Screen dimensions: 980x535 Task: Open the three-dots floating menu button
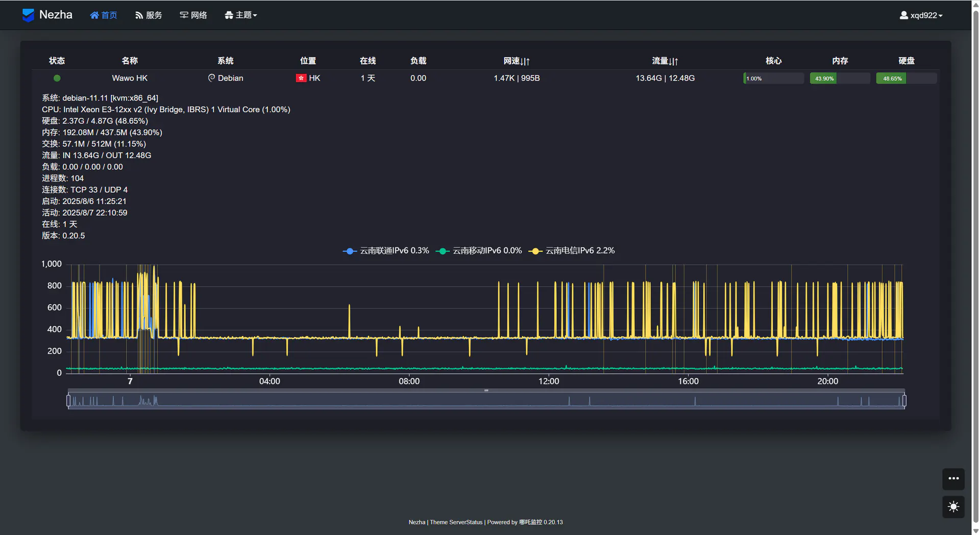(953, 479)
